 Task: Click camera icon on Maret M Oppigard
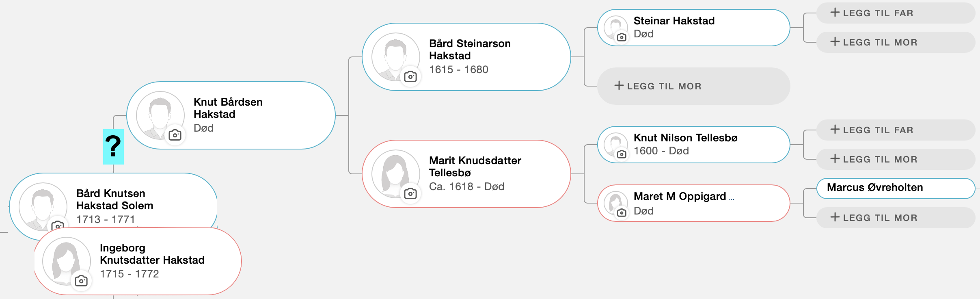point(622,213)
